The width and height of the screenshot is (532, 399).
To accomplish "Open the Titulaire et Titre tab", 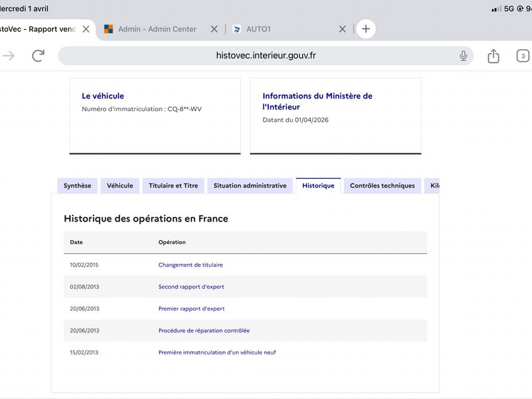I will (x=173, y=186).
